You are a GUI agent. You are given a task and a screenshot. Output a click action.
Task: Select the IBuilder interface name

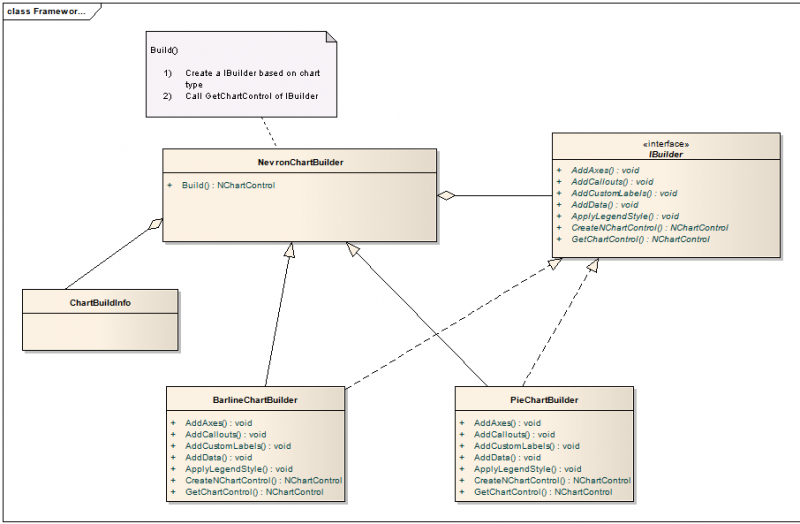tap(666, 155)
